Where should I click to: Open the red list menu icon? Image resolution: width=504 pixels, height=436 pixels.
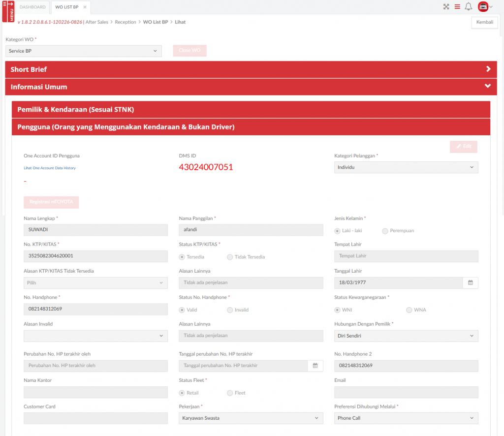click(x=457, y=7)
